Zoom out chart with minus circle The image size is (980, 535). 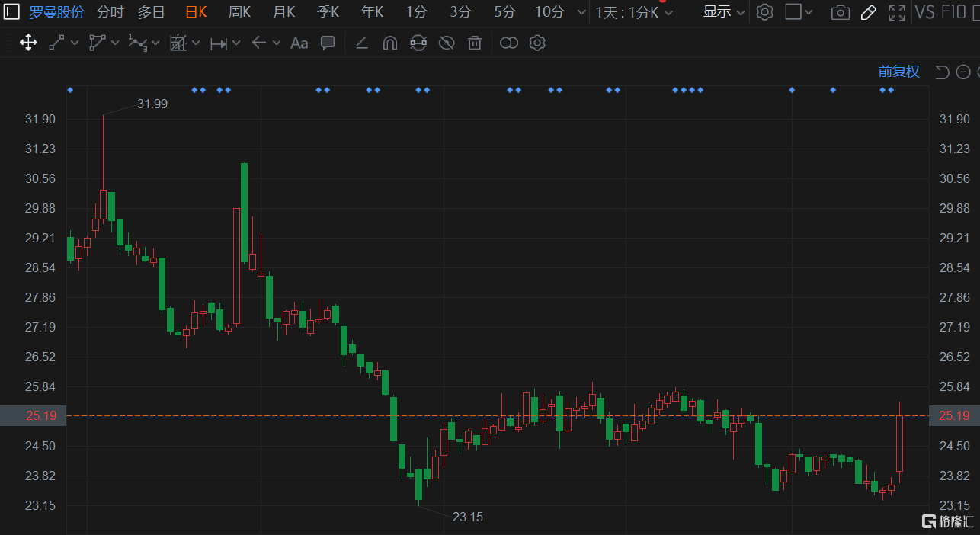pos(963,72)
